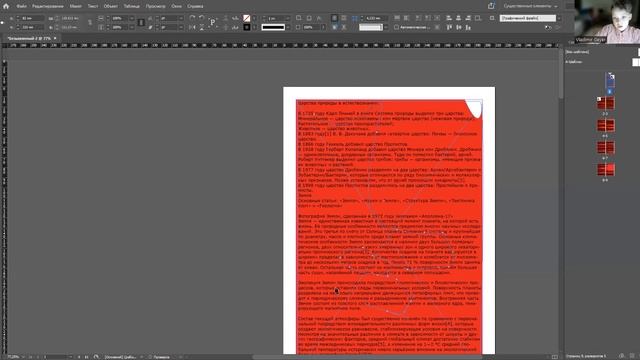The image size is (640, 360).
Task: Open the Редактирование menu
Action: coord(48,7)
